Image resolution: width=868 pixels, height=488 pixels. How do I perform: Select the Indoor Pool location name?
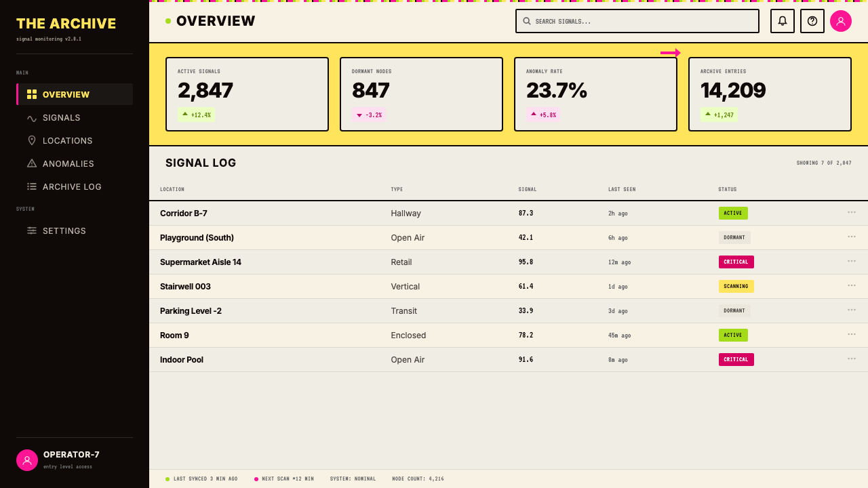point(182,359)
